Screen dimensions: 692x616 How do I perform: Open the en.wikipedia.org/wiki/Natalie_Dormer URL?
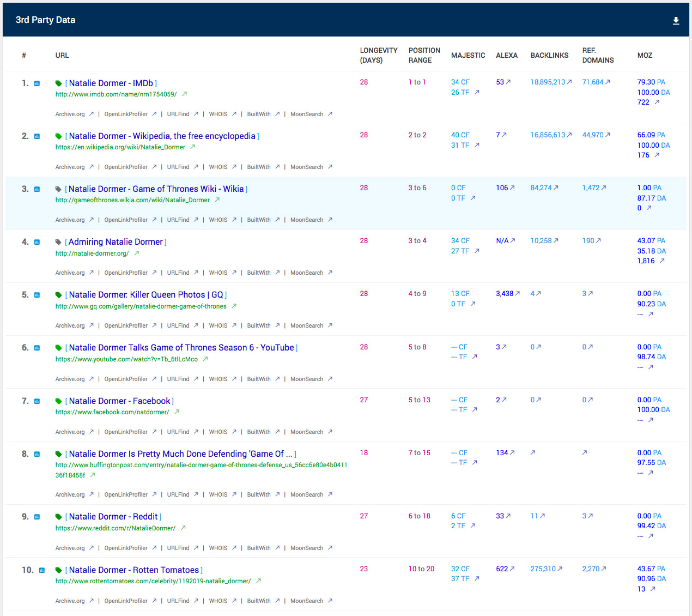point(120,147)
